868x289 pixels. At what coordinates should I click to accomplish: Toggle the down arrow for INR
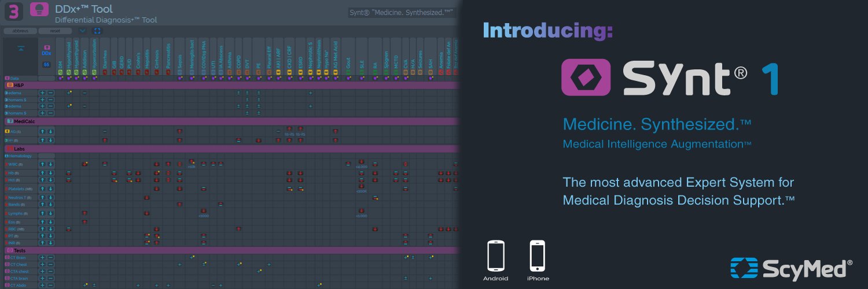[x=50, y=243]
